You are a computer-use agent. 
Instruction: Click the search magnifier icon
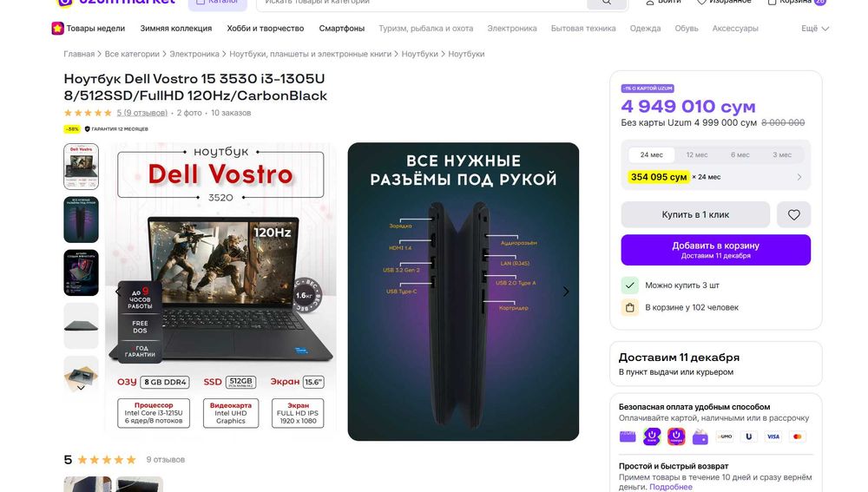click(606, 2)
